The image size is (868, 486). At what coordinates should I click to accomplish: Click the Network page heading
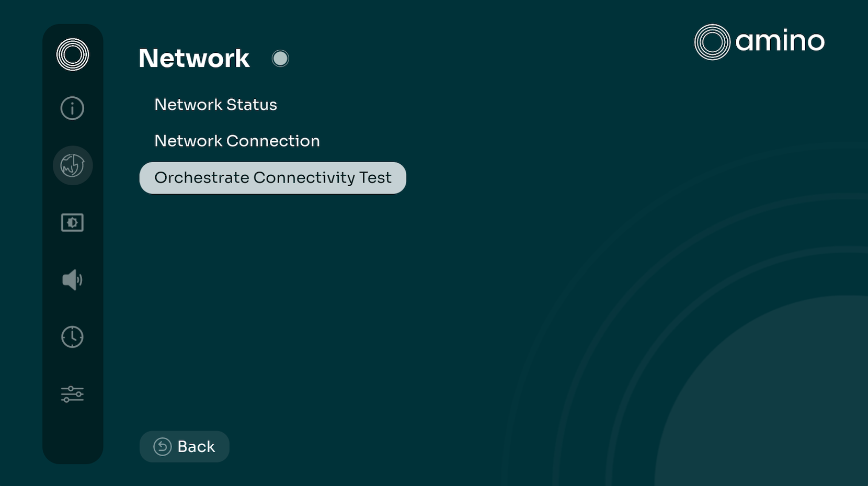click(x=194, y=58)
